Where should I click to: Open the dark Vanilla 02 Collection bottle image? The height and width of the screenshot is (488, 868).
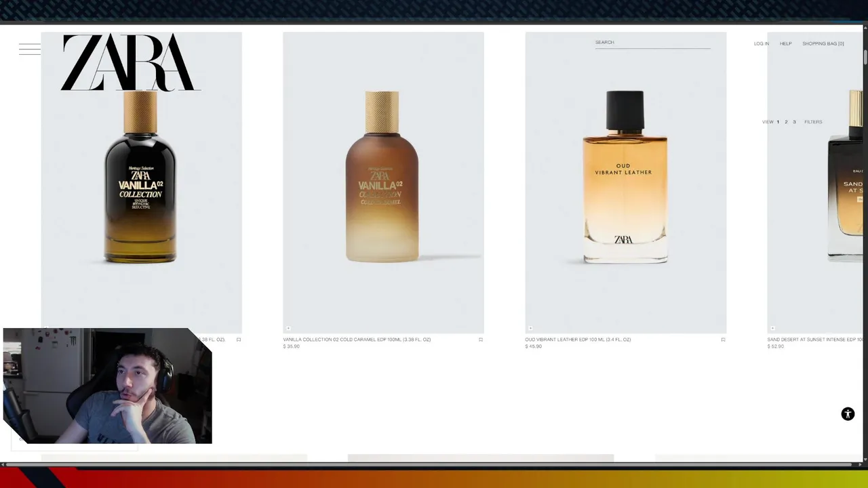tap(141, 182)
